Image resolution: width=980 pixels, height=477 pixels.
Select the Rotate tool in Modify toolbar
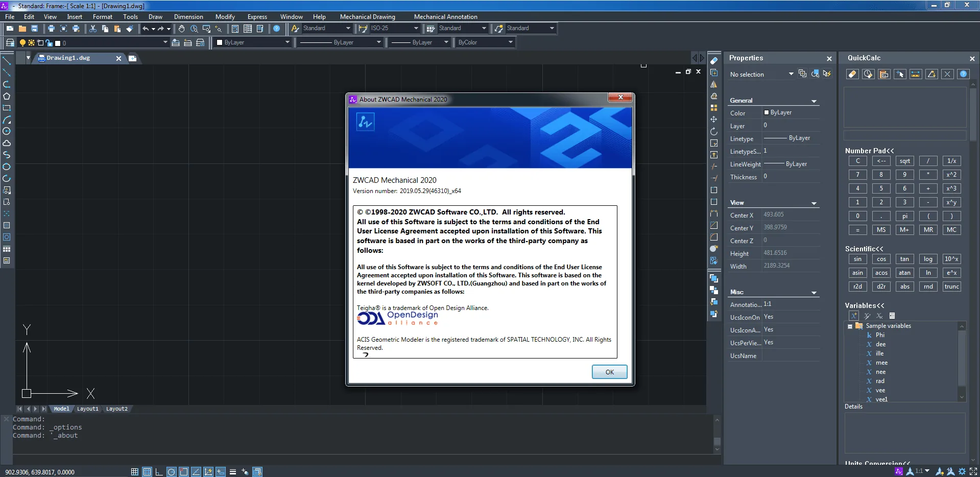[x=714, y=131]
